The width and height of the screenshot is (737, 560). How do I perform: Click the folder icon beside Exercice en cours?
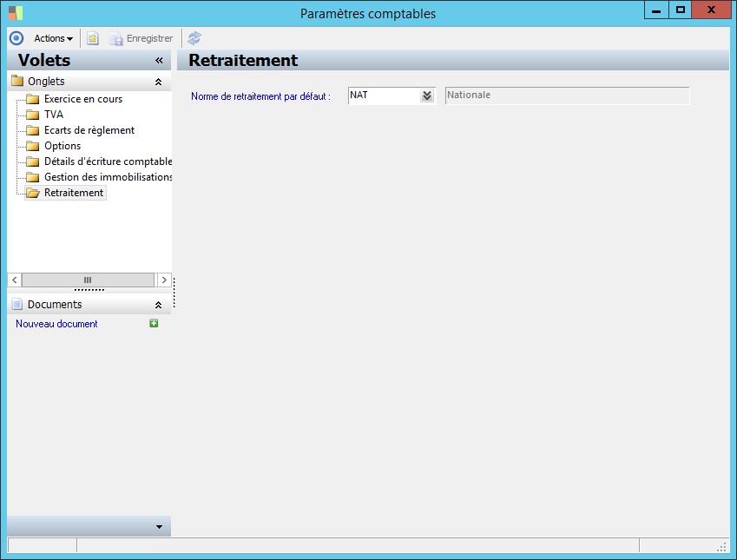32,99
